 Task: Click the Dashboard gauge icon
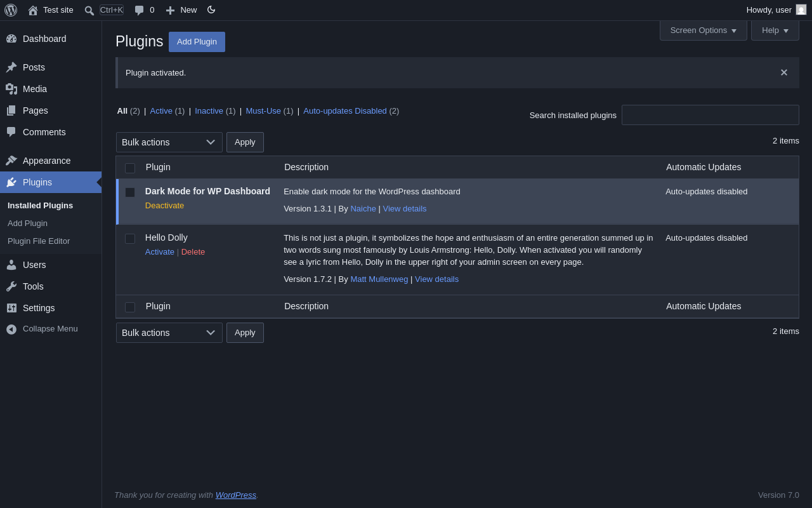click(x=11, y=39)
